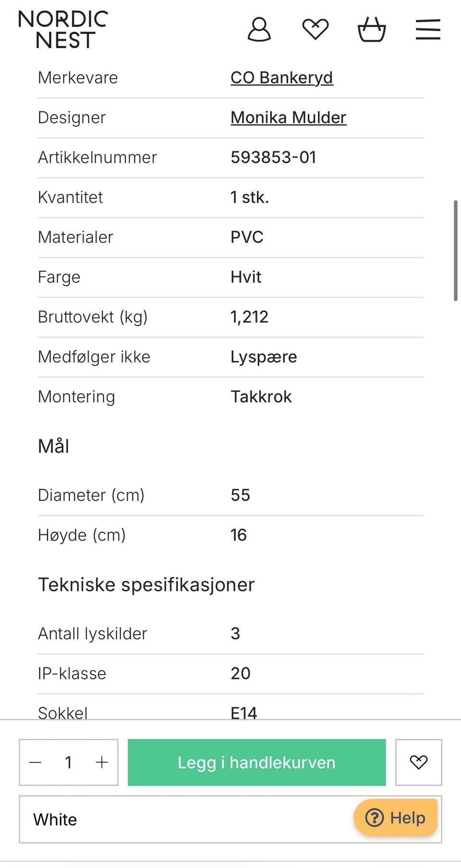Click Legg i handlekurven button
This screenshot has height=868, width=461.
tap(257, 762)
